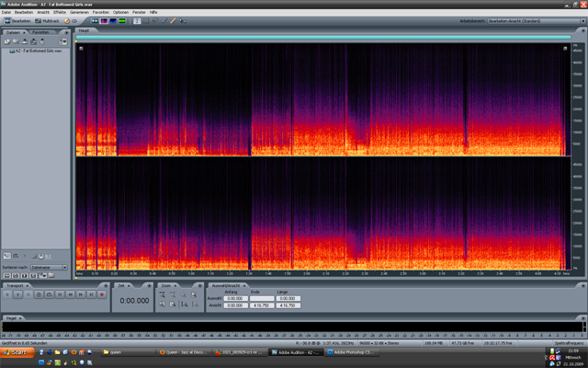Open file import icon in Dateien panel
Image resolution: width=588 pixels, height=368 pixels.
click(7, 41)
